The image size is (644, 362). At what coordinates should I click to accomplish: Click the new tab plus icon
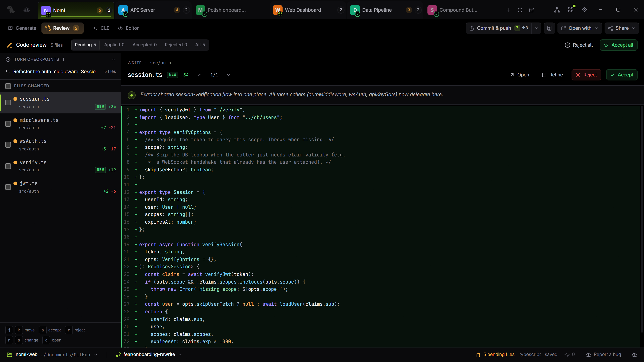coord(509,10)
